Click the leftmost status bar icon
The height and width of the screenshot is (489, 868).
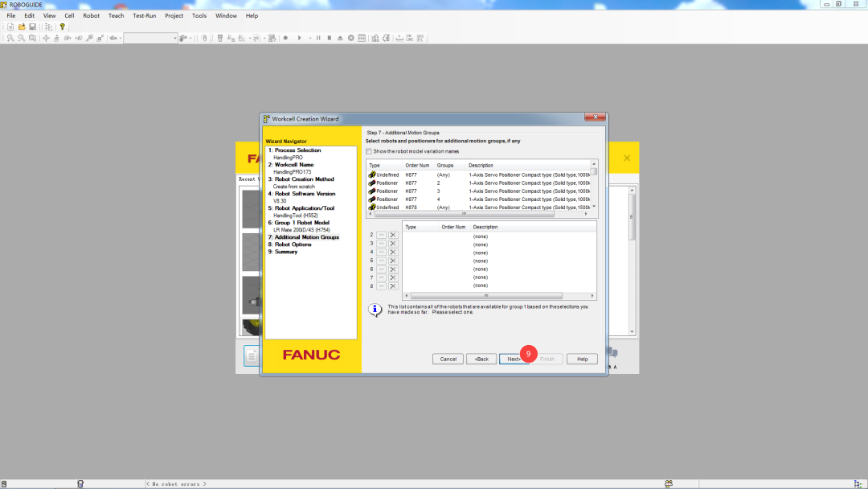tap(4, 484)
